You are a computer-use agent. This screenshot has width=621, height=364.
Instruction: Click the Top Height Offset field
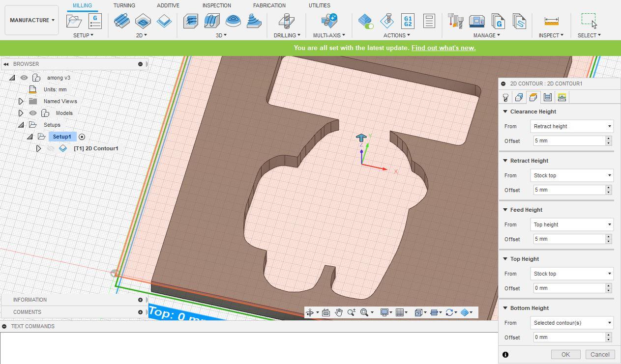569,288
